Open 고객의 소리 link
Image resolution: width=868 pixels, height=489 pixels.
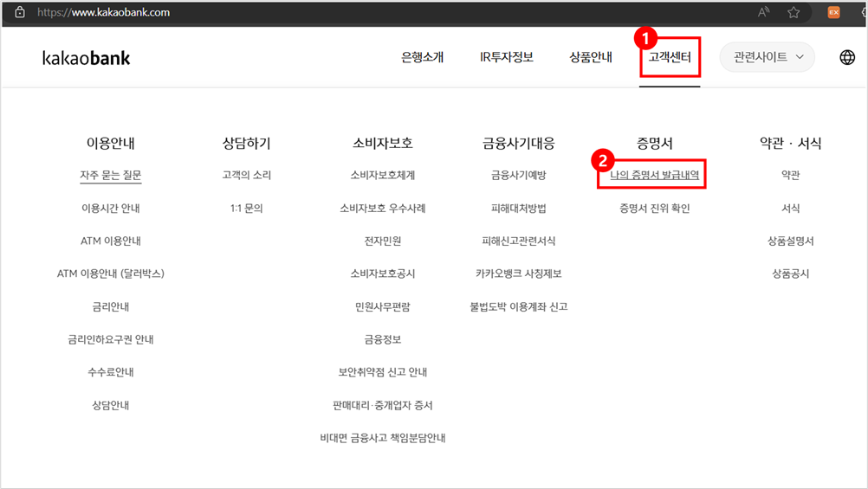click(246, 176)
